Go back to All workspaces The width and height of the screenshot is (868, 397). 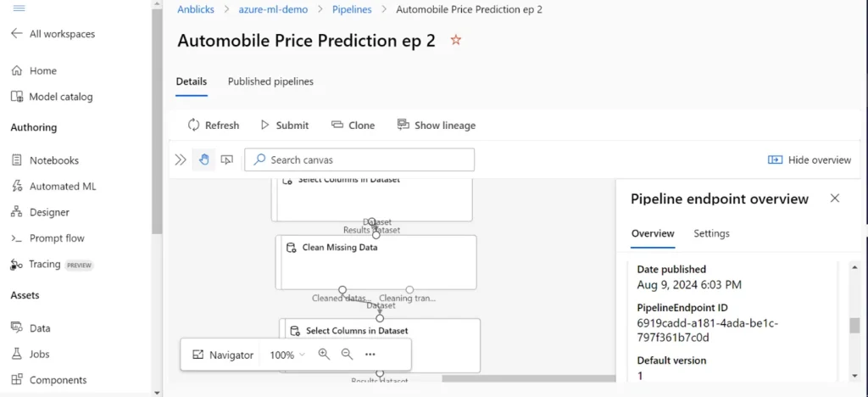[x=53, y=34]
